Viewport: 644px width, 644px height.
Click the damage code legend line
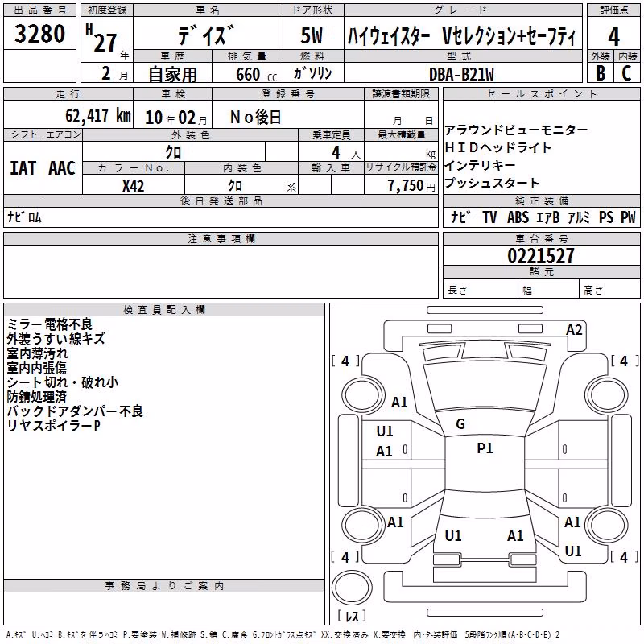283,634
